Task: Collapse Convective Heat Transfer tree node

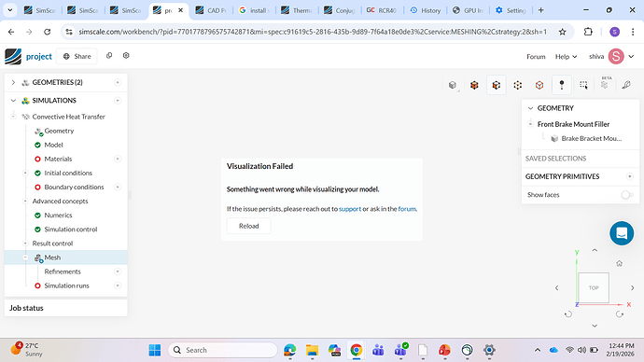Action: (x=13, y=117)
